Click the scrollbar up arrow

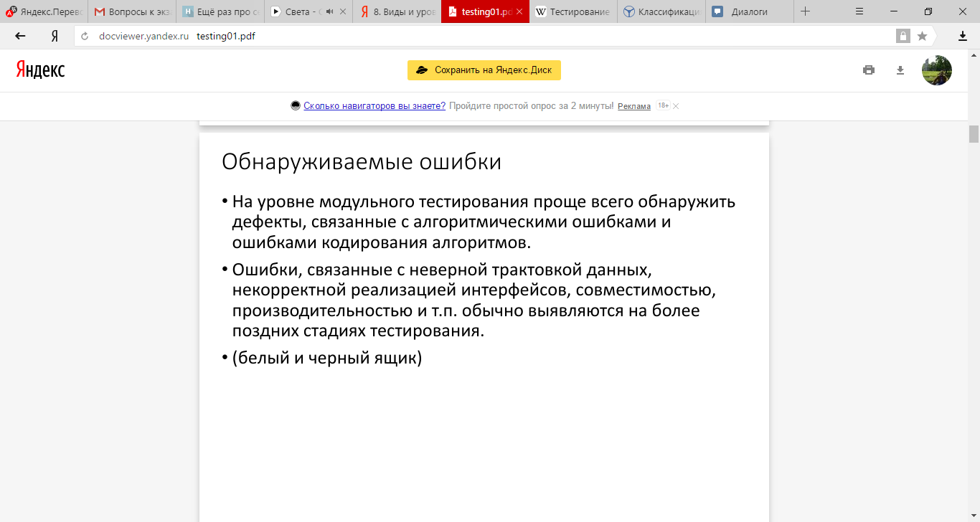click(974, 54)
